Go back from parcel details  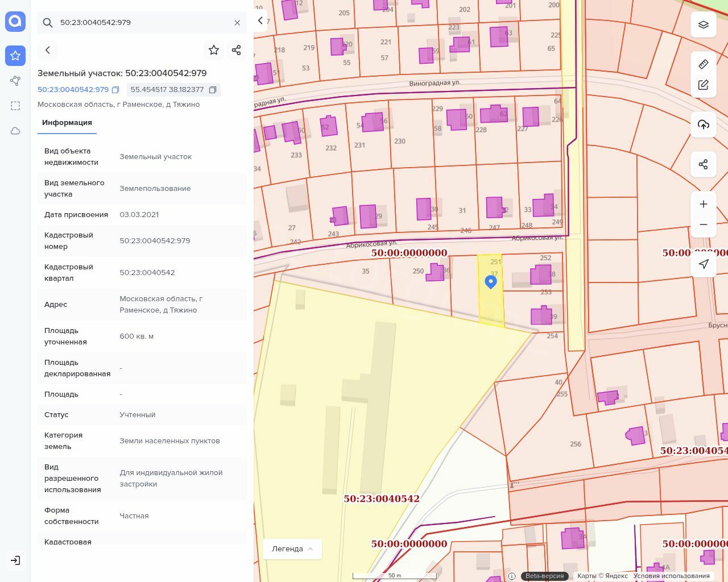point(48,50)
